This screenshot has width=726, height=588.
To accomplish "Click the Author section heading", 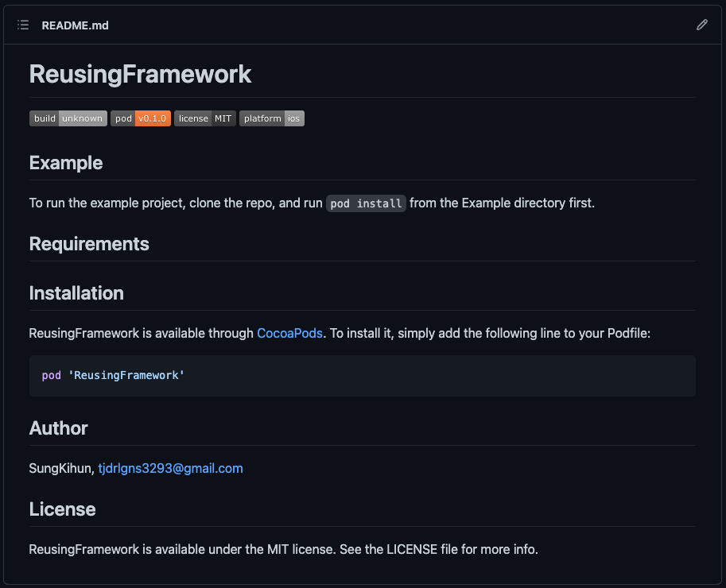I will pos(58,428).
